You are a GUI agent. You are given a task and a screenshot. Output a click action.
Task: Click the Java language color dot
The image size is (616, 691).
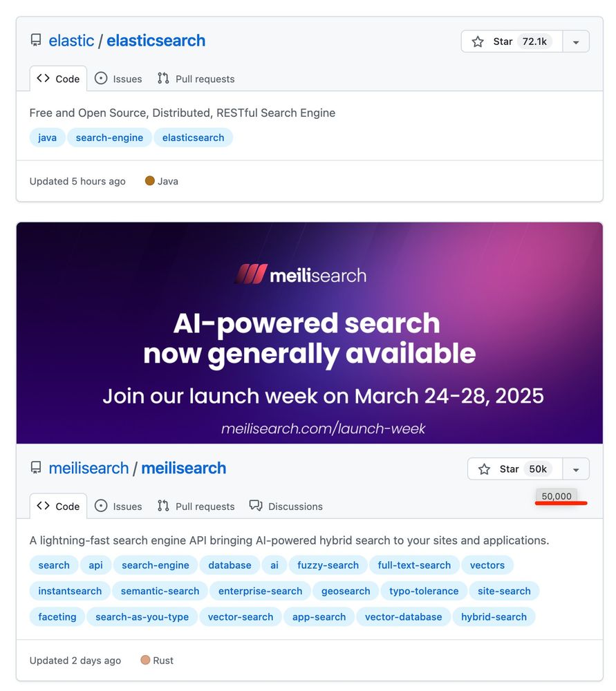[149, 181]
